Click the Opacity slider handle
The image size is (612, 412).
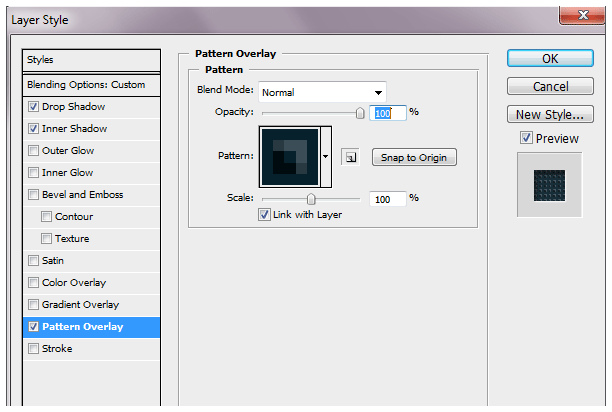pyautogui.click(x=360, y=114)
